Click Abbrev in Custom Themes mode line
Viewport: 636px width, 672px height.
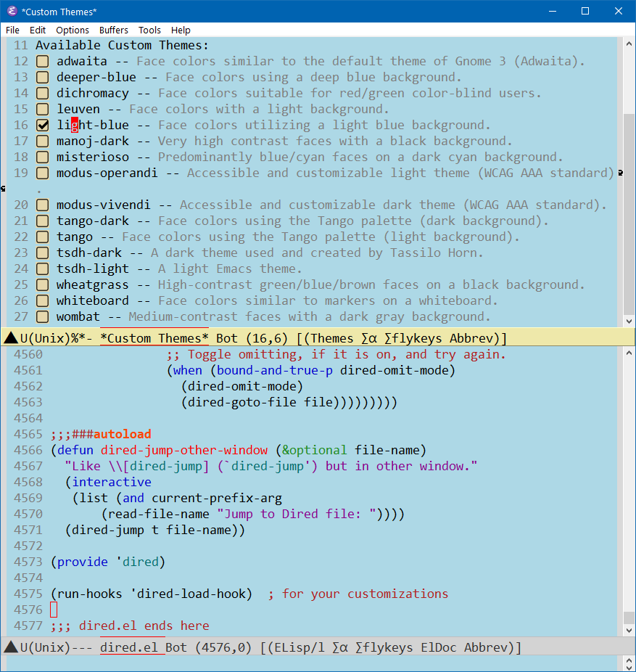coord(471,338)
